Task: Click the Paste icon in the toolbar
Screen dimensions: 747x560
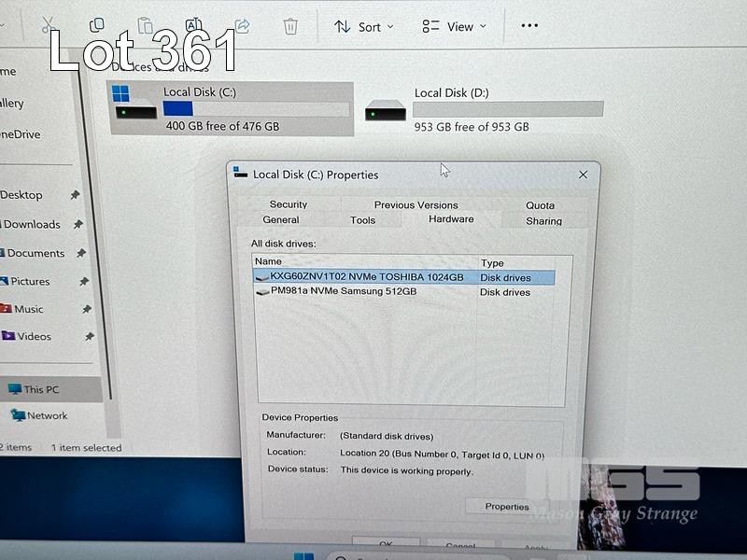Action: 145,25
